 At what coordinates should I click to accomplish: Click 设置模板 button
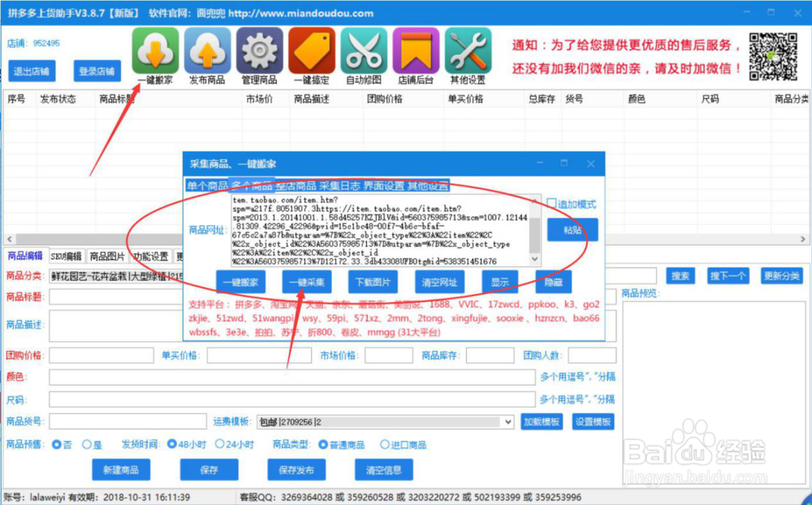(x=593, y=421)
